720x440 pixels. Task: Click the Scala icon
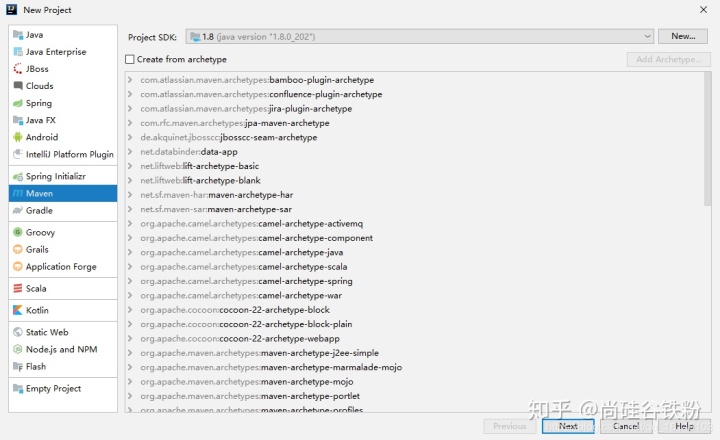click(x=18, y=288)
